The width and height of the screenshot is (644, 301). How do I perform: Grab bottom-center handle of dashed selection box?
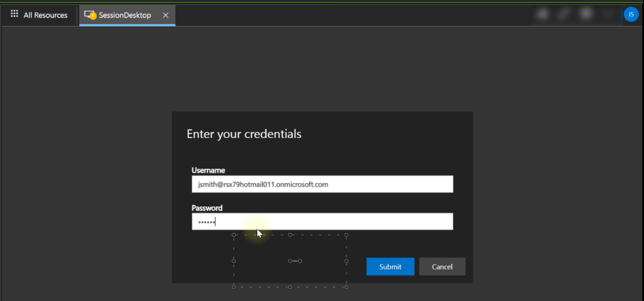pos(290,287)
